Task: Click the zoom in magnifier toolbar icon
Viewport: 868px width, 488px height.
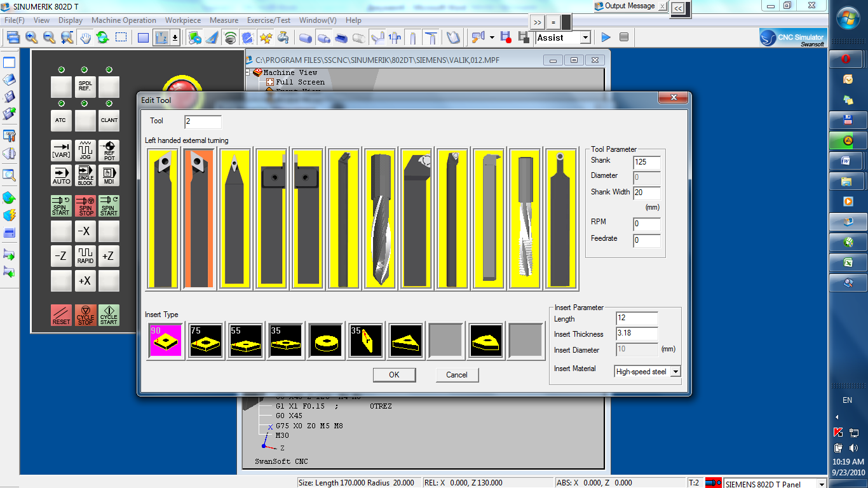Action: pyautogui.click(x=31, y=37)
